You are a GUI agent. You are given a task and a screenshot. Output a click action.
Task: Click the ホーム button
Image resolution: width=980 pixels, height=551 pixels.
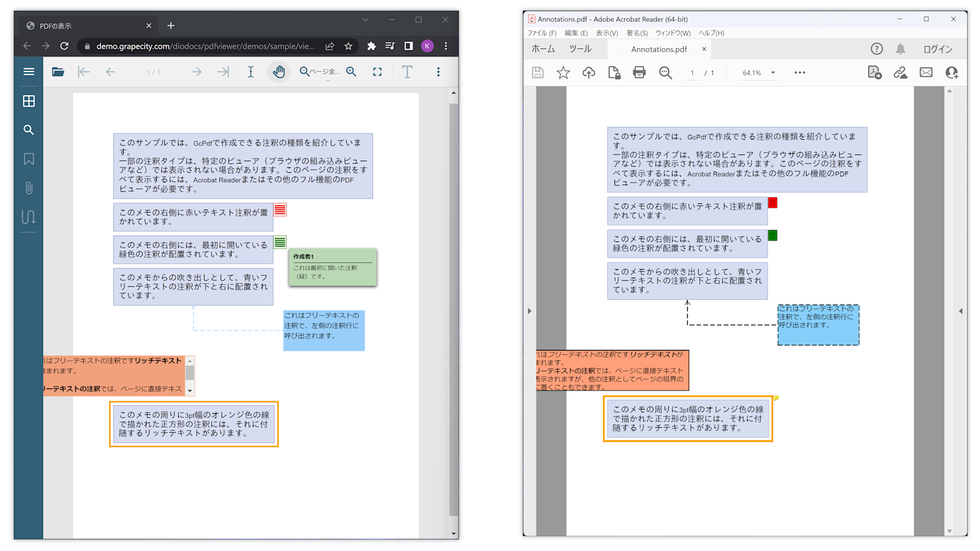[543, 49]
